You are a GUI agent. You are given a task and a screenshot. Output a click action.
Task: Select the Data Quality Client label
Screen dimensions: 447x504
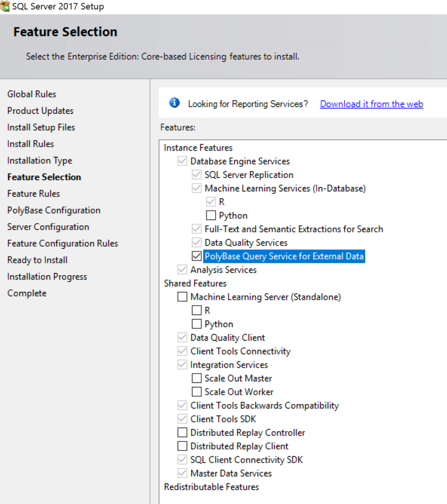coord(227,338)
